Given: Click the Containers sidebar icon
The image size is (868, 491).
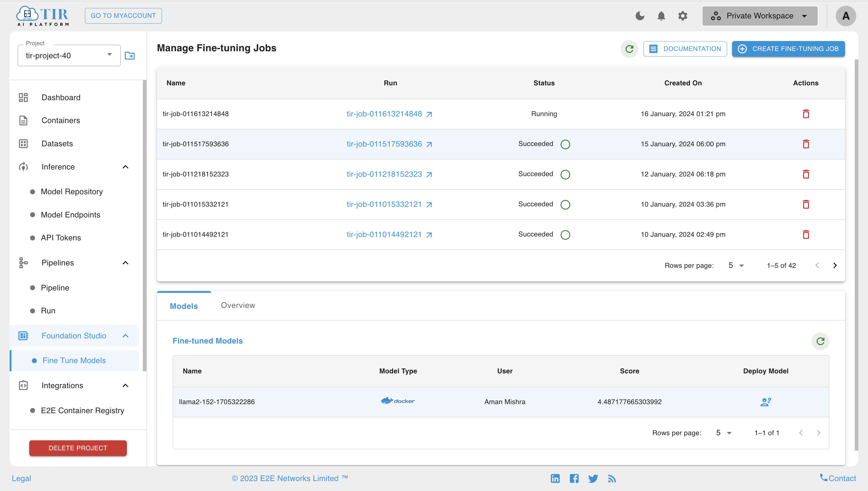Looking at the screenshot, I should pyautogui.click(x=23, y=120).
